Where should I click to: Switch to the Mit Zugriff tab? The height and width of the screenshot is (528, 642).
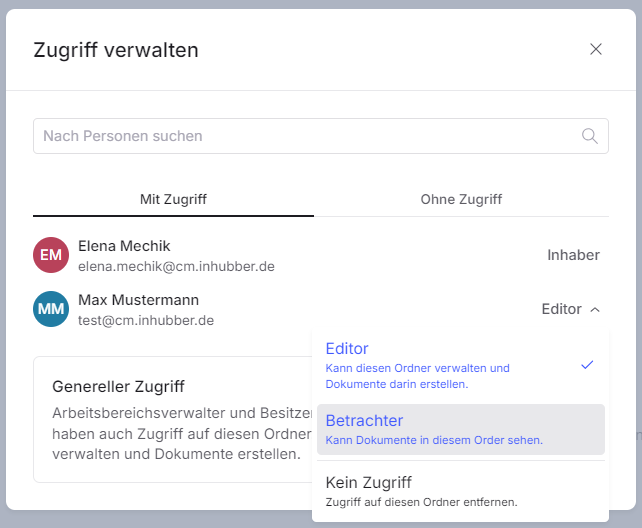pos(173,199)
